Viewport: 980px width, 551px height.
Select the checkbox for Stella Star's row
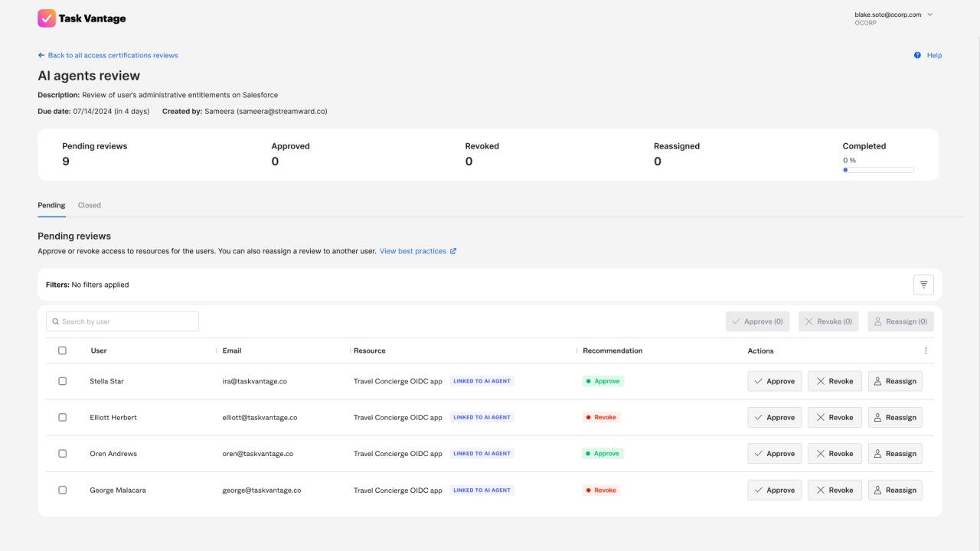coord(62,380)
